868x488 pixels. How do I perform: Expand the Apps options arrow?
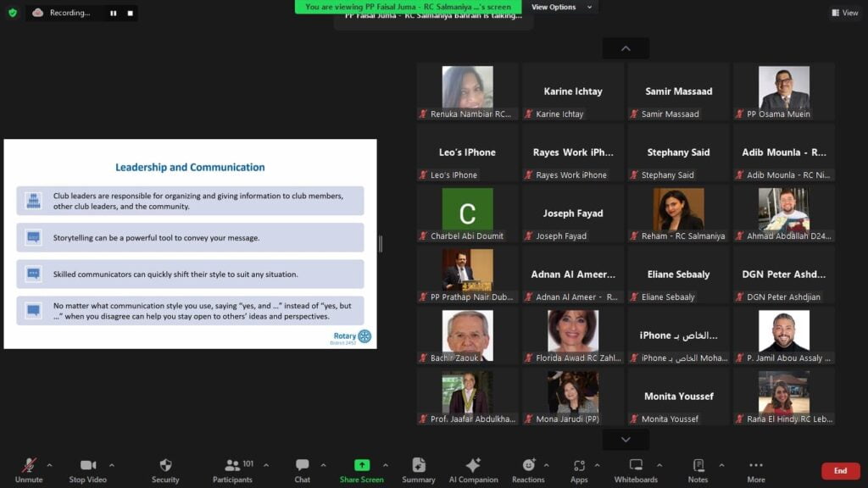pyautogui.click(x=597, y=465)
